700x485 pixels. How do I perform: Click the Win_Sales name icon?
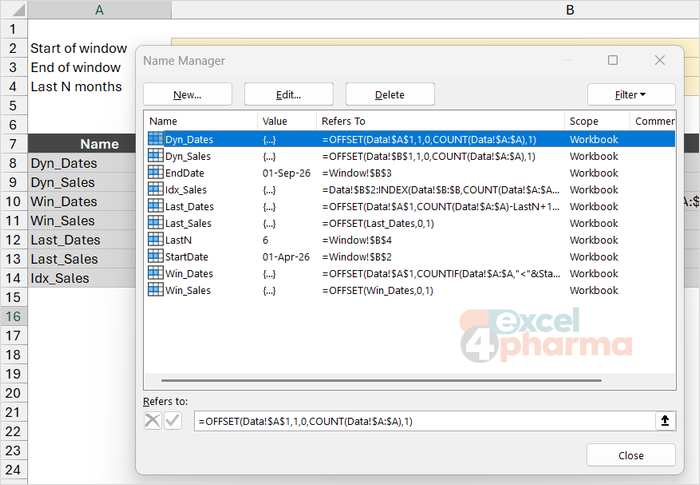click(155, 290)
